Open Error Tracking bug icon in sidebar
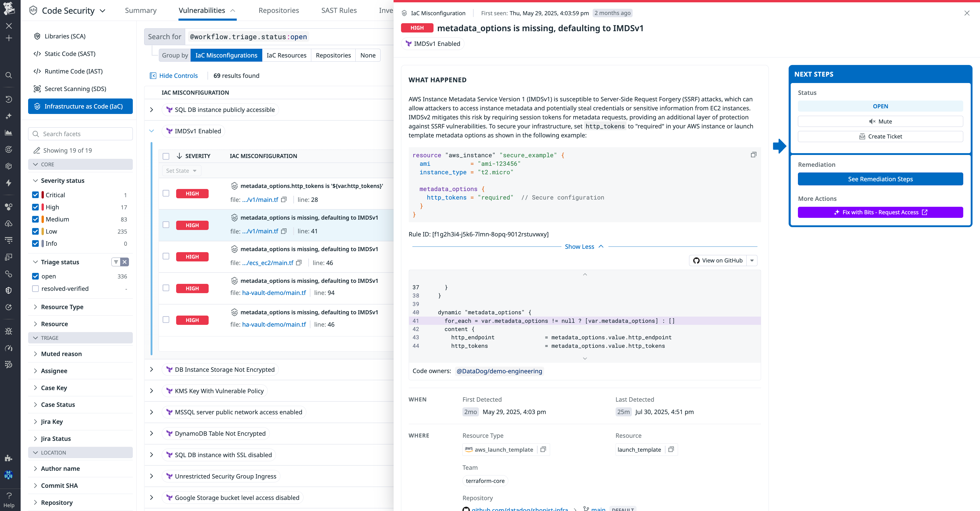980x511 pixels. click(8, 331)
